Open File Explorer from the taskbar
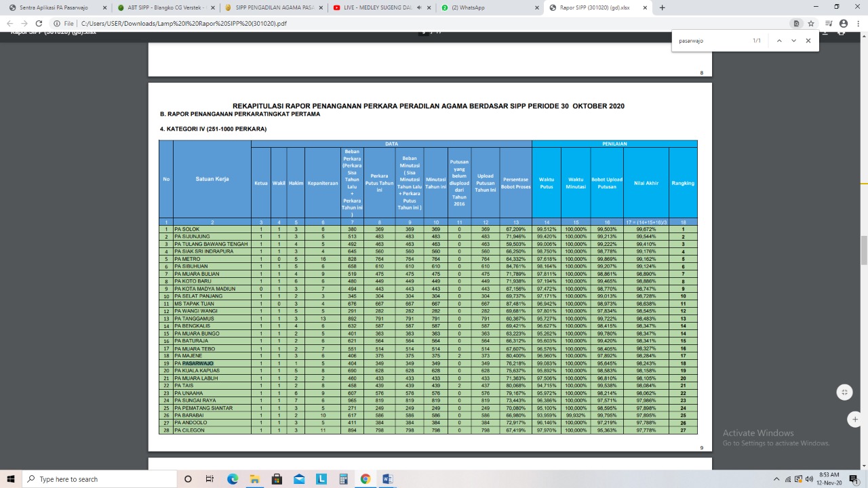 coord(254,479)
